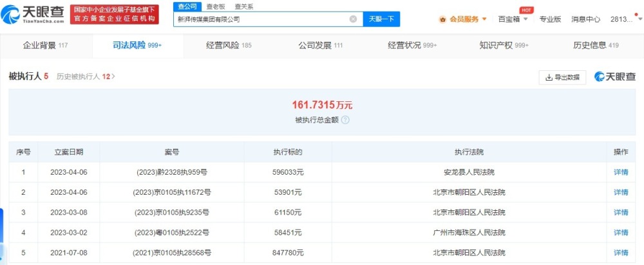Click the 执行法院 column header
644x265 pixels.
point(469,152)
